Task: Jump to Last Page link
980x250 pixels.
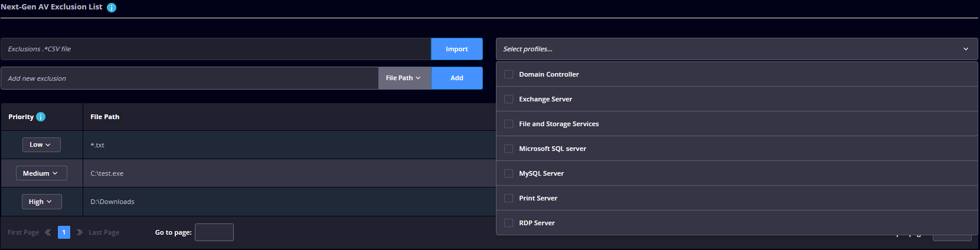Action: [104, 232]
